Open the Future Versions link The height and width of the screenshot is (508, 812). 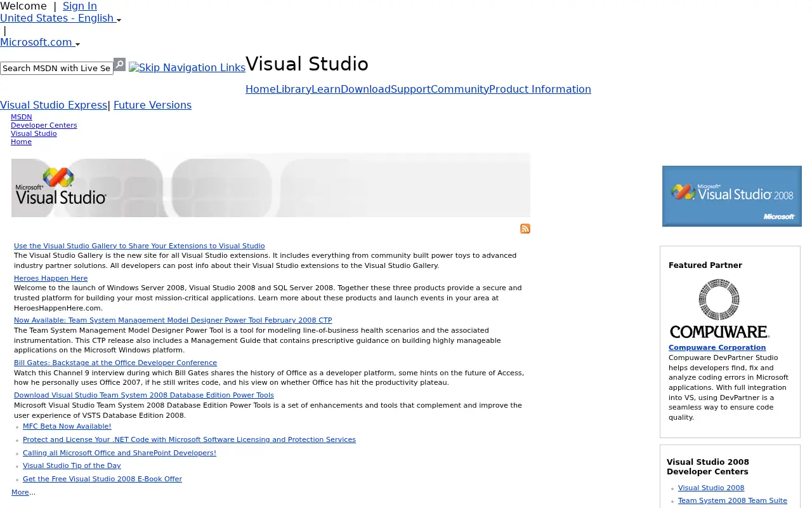click(x=152, y=105)
